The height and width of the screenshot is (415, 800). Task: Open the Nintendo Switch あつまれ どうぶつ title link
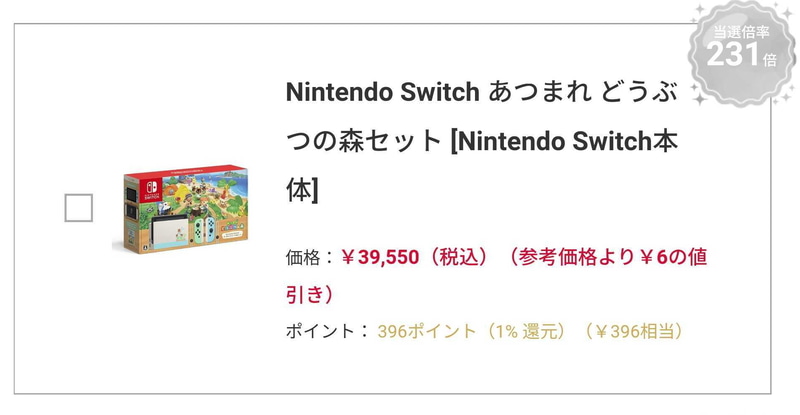pos(480,92)
